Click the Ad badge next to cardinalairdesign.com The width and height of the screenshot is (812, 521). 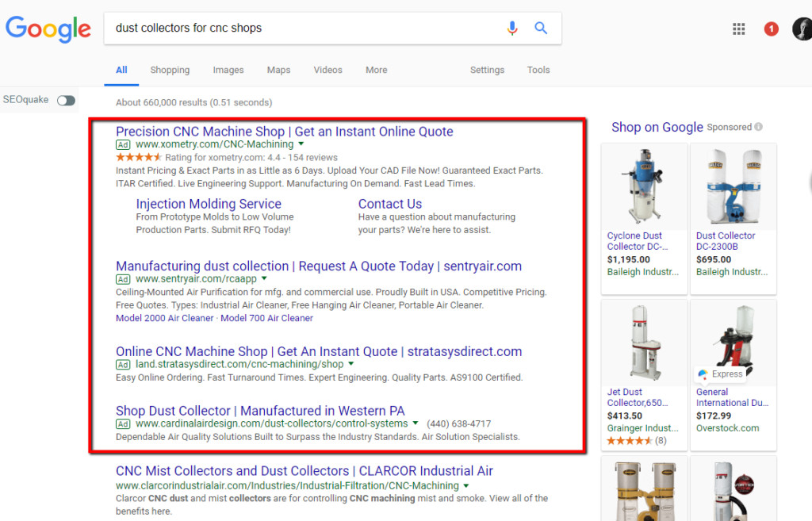(123, 424)
